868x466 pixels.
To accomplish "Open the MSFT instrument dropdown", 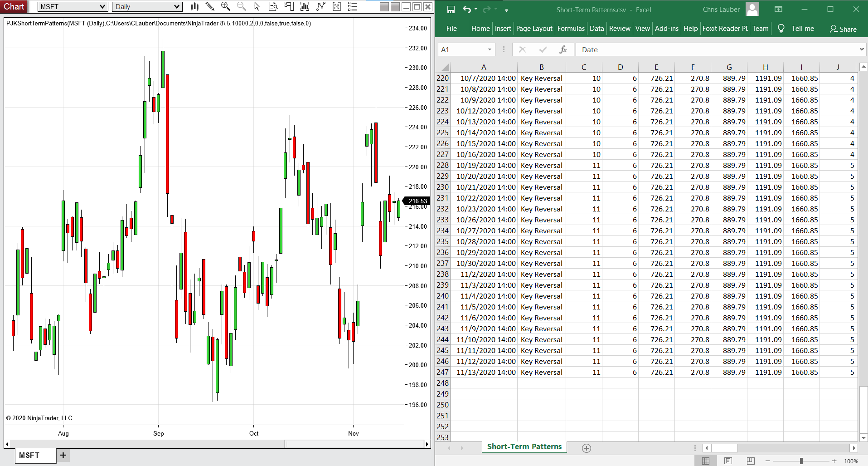I will point(102,7).
